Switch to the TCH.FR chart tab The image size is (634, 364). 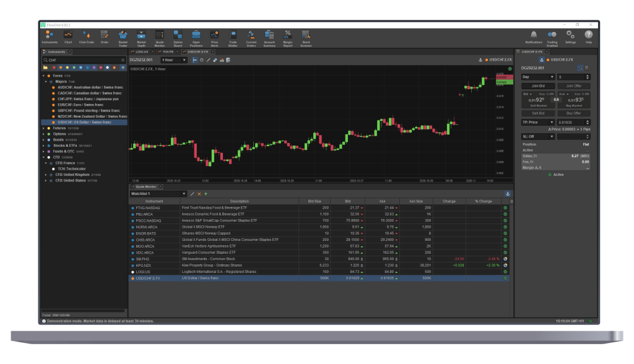[168, 52]
